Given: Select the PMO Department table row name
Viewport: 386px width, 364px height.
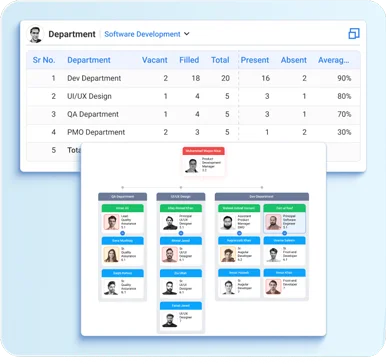Looking at the screenshot, I should [96, 132].
